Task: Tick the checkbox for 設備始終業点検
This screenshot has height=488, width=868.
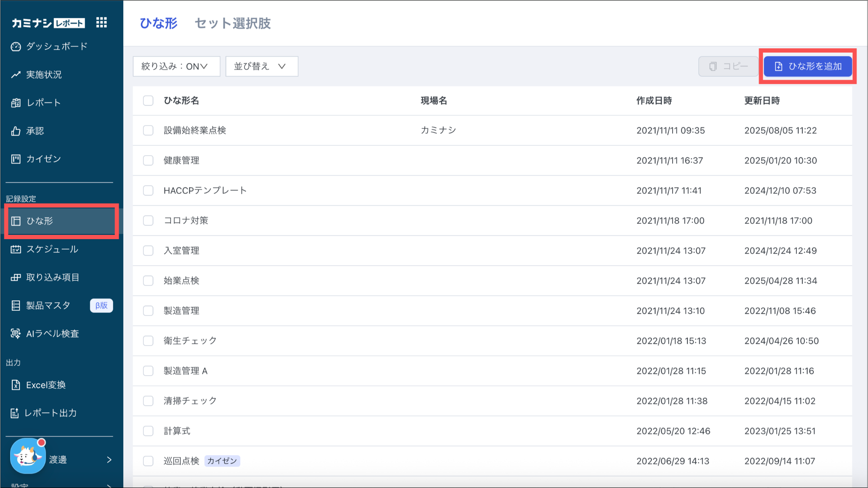Action: click(x=148, y=130)
